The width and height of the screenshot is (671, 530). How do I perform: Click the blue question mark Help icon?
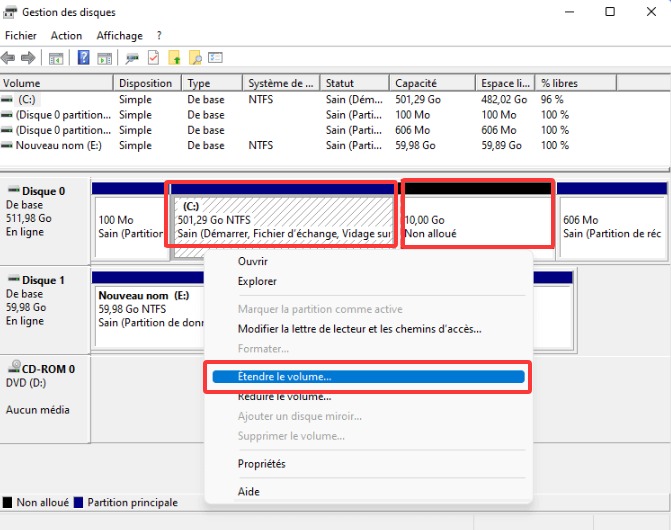tap(83, 58)
